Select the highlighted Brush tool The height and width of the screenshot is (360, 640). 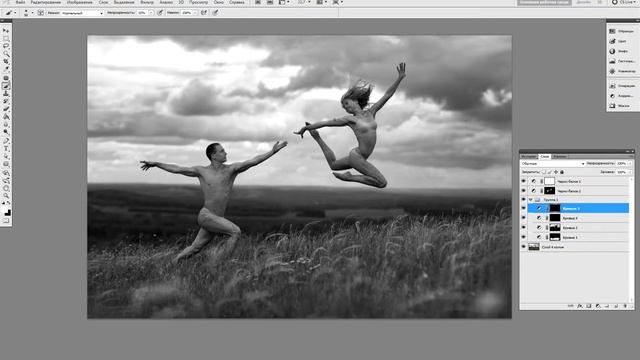(6, 86)
